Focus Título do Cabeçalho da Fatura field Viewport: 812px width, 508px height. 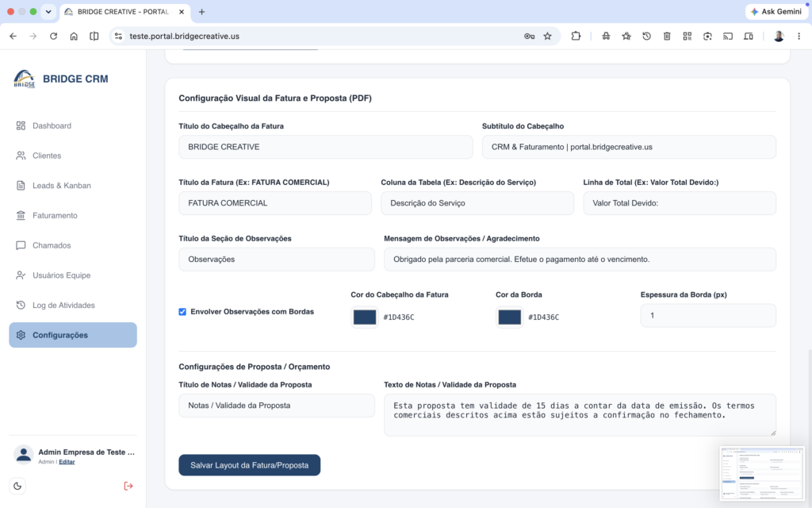[x=326, y=147]
